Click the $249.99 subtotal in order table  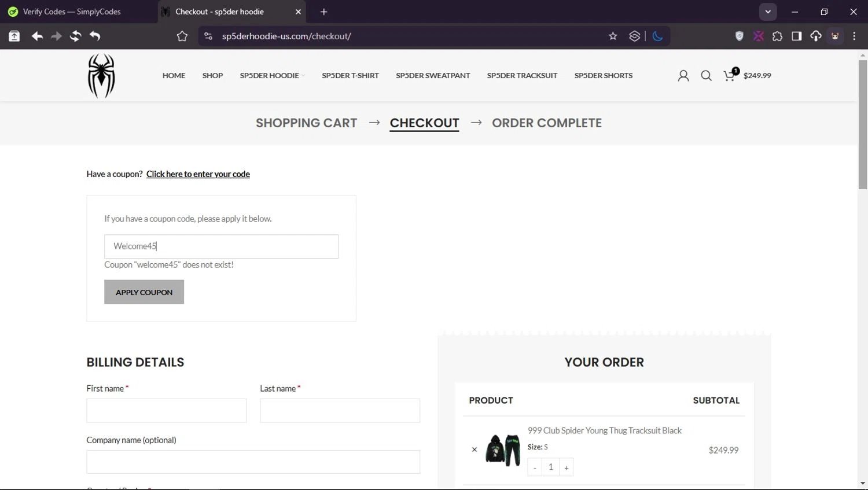coord(723,450)
